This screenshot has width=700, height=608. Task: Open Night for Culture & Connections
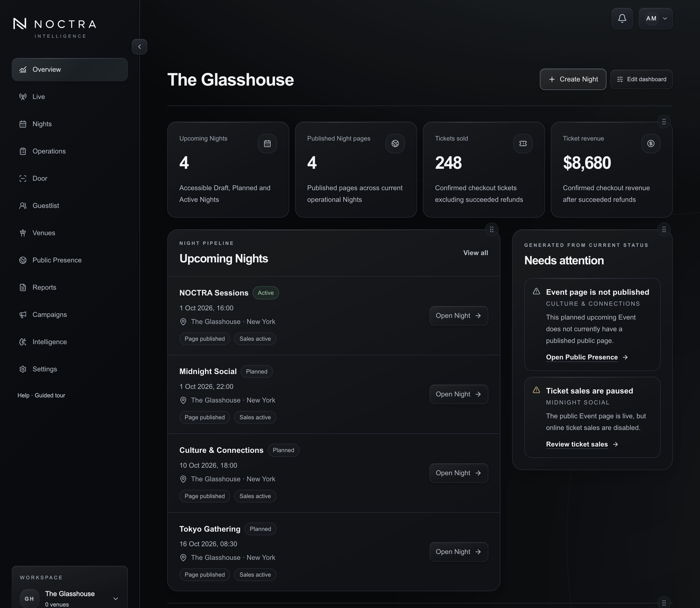point(459,473)
